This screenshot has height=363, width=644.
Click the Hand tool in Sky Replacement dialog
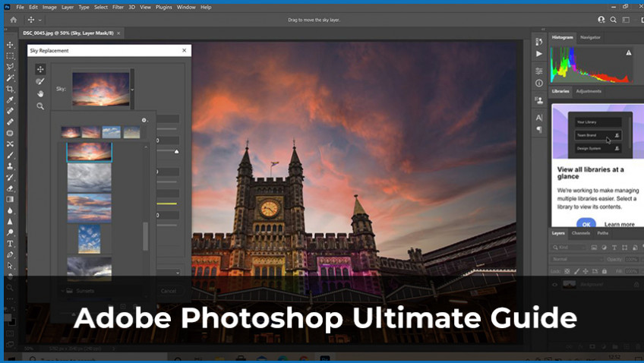(x=40, y=93)
